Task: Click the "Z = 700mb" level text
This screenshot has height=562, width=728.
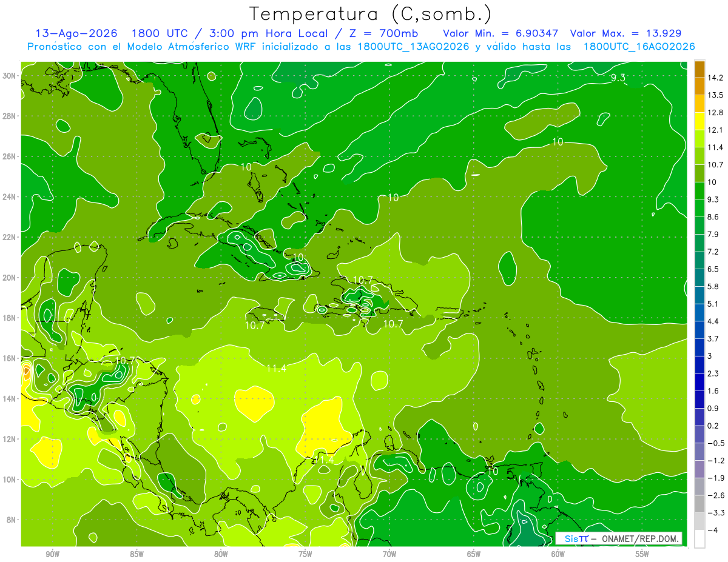Action: point(382,33)
